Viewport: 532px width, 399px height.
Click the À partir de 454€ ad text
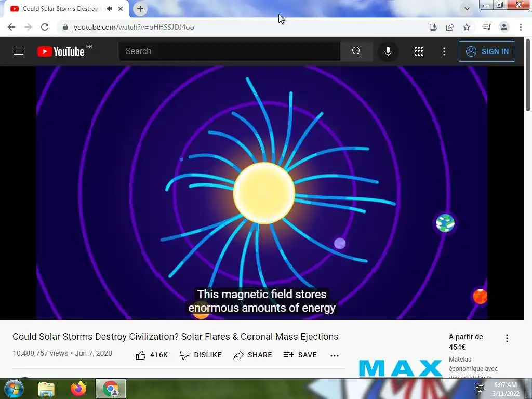click(x=466, y=342)
